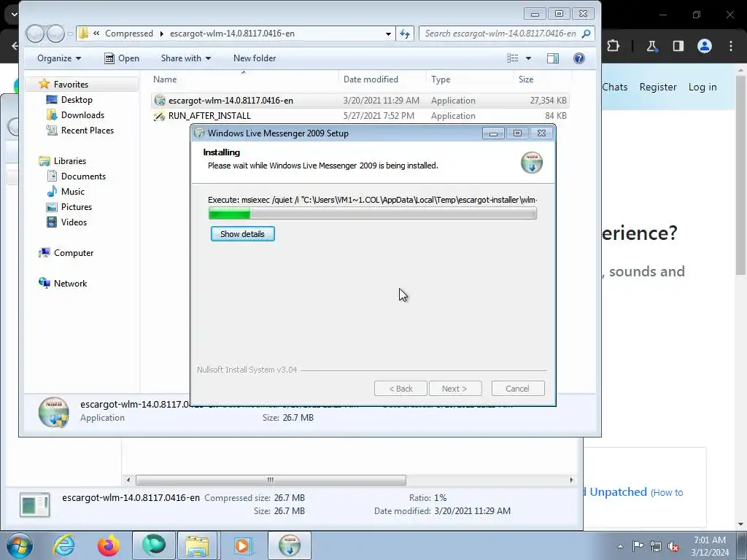Click the Show details button in the installer
The height and width of the screenshot is (560, 747).
(242, 234)
